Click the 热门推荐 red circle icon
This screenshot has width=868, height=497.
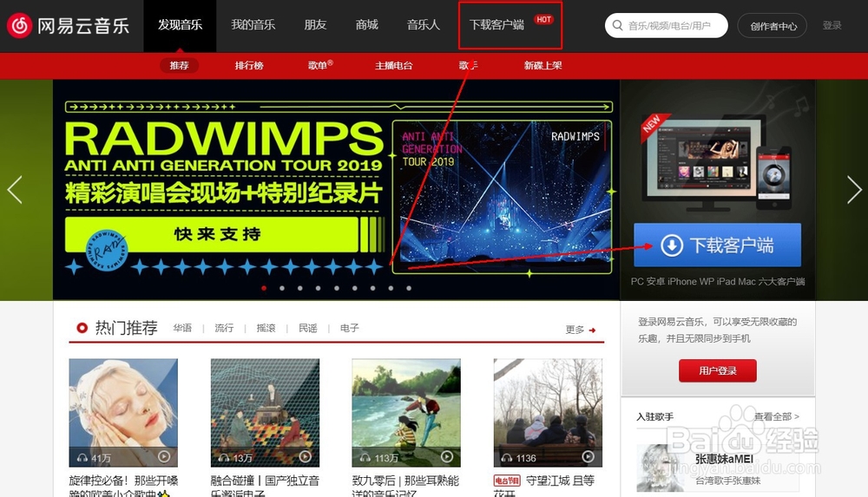pyautogui.click(x=82, y=328)
